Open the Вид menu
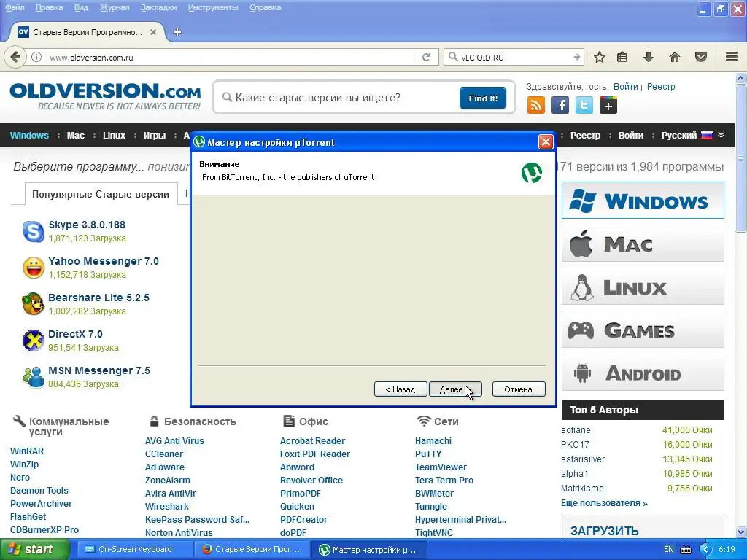 [x=81, y=7]
